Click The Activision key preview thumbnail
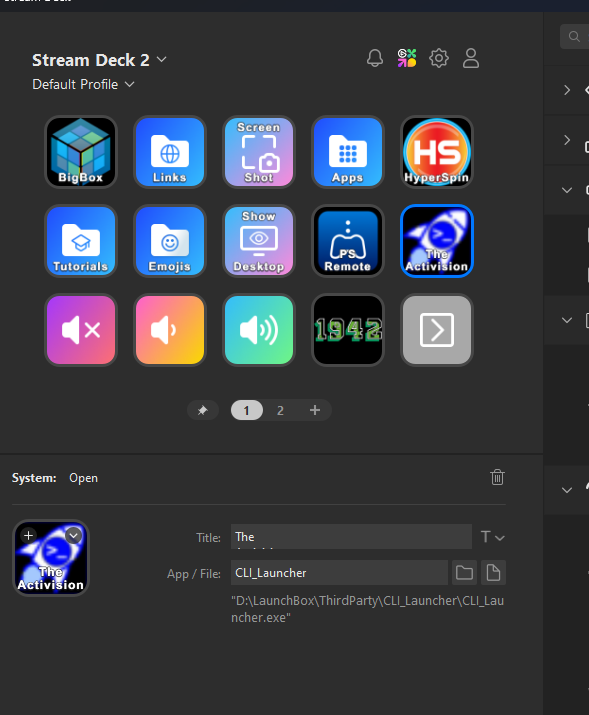Image resolution: width=589 pixels, height=715 pixels. coord(51,558)
